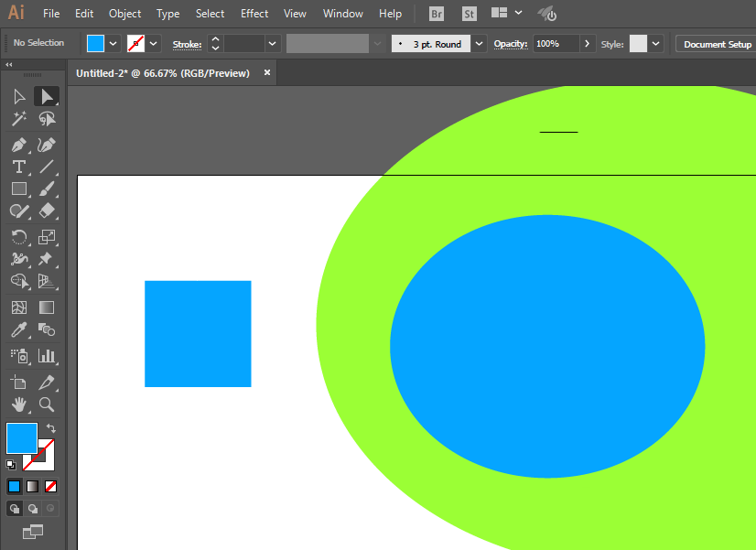Viewport: 756px width, 550px height.
Task: Collapse toolbar with double-arrow icon
Action: click(x=8, y=64)
